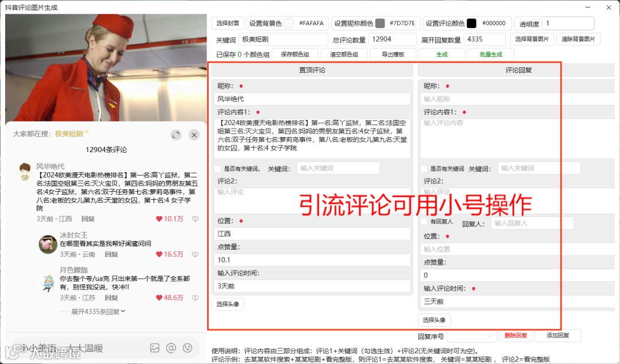The width and height of the screenshot is (620, 364).
Task: Click the 评论回复 关键词 input field
Action: coord(539,168)
